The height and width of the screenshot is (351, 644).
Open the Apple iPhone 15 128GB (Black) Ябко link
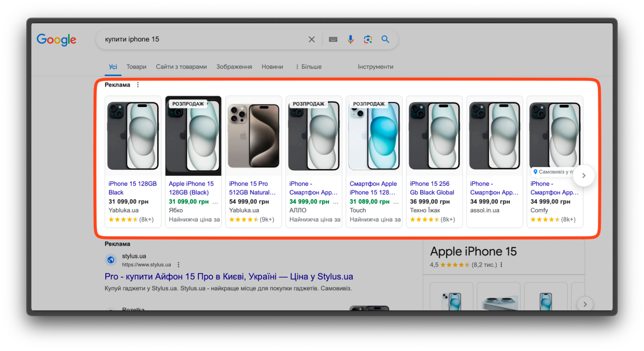(191, 188)
